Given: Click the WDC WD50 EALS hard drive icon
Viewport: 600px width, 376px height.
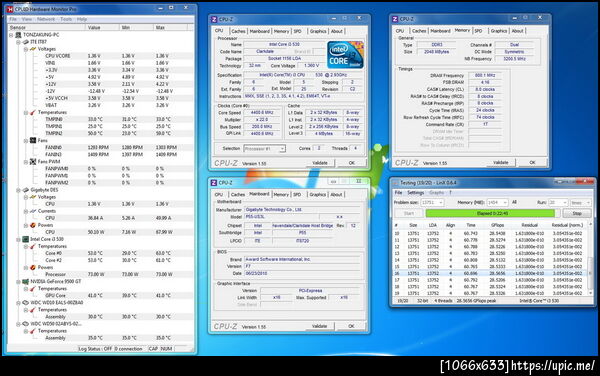Looking at the screenshot, I should click(26, 303).
